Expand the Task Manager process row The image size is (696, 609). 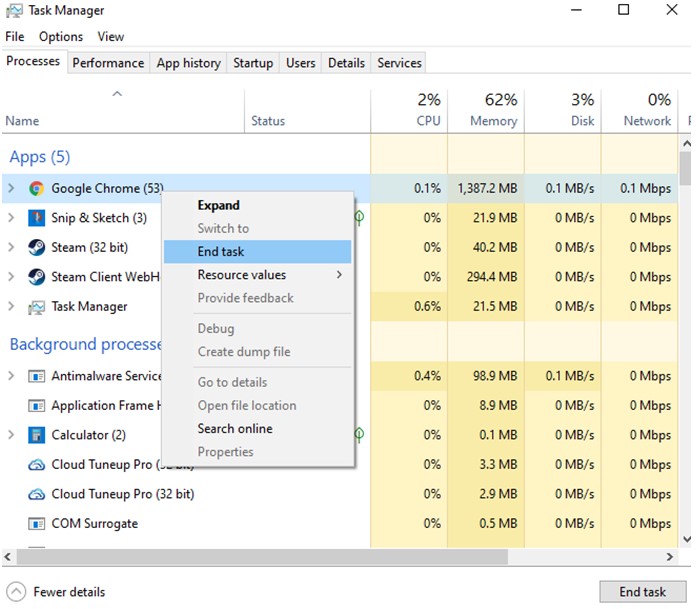coord(11,307)
